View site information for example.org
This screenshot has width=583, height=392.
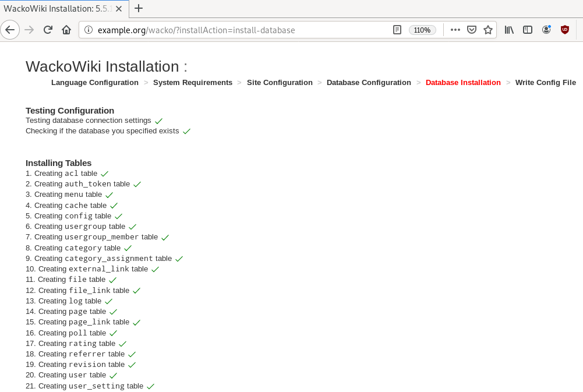pyautogui.click(x=87, y=29)
